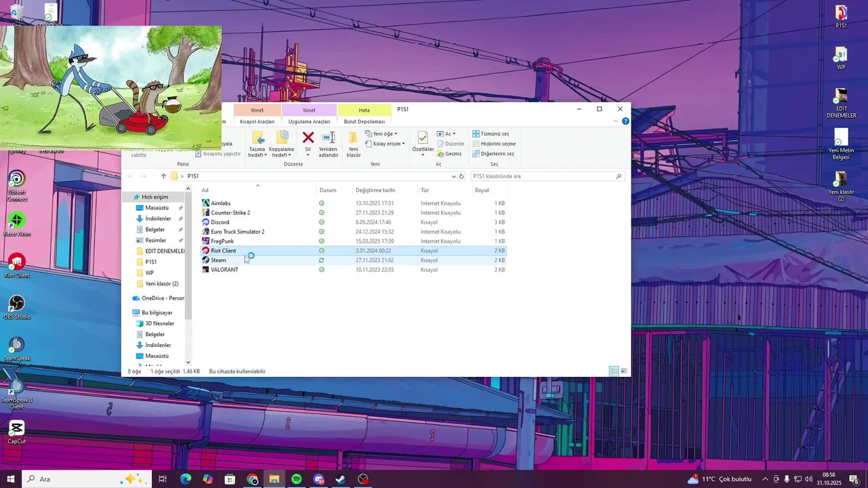Select Euro Truck Simulator 2 shortcut
Image resolution: width=868 pixels, height=488 pixels.
tap(233, 232)
